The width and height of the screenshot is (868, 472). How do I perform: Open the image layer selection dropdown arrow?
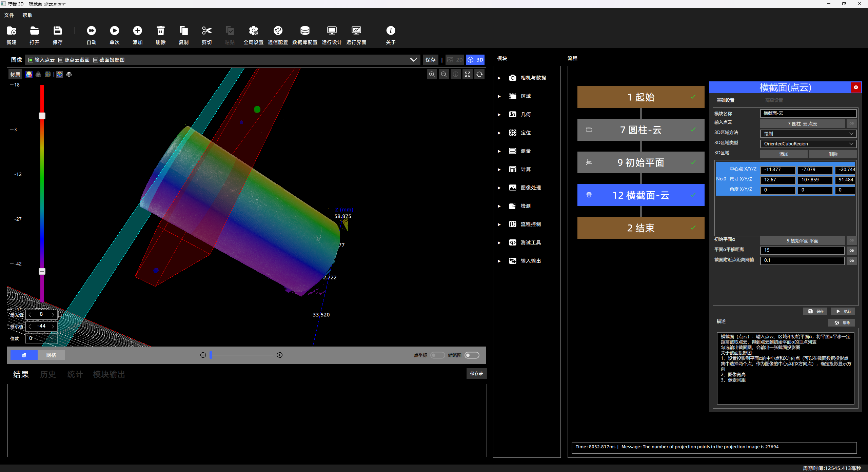tap(413, 60)
